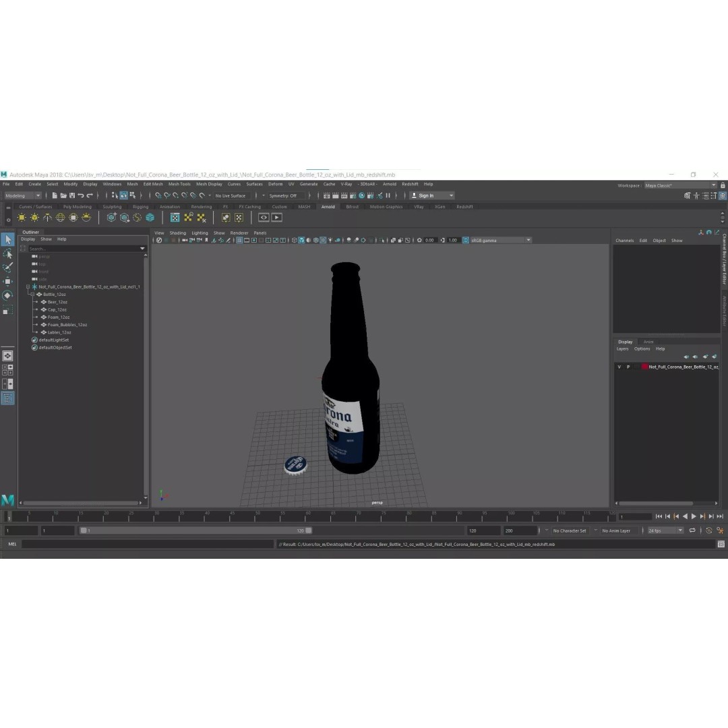Click the Outliner Display menu
The height and width of the screenshot is (728, 728).
(28, 239)
